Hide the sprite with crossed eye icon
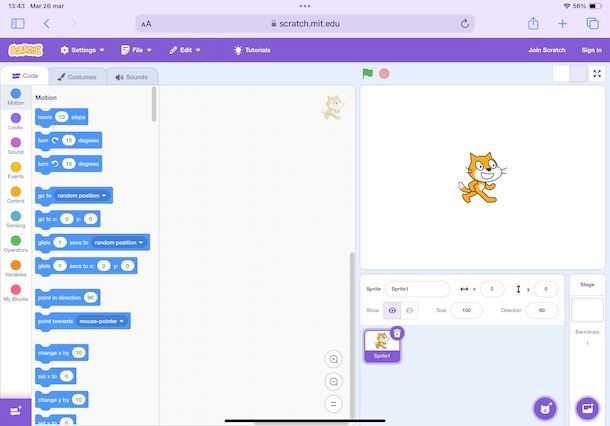The height and width of the screenshot is (426, 610). click(x=409, y=310)
